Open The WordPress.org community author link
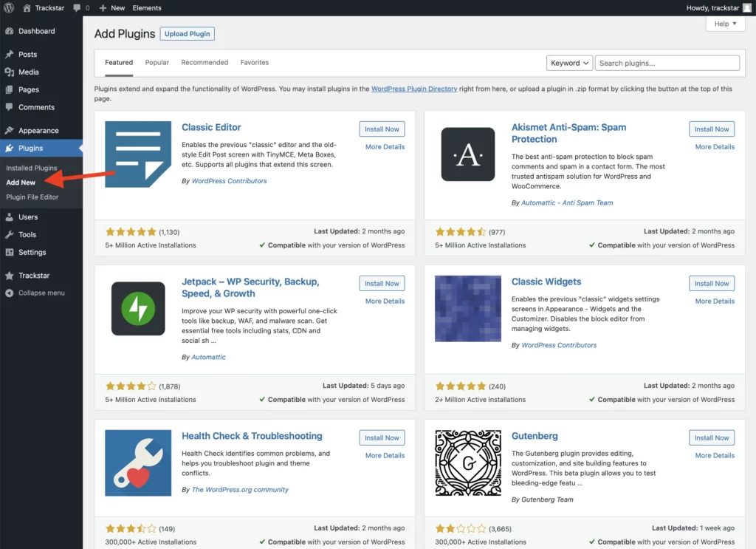 [240, 490]
